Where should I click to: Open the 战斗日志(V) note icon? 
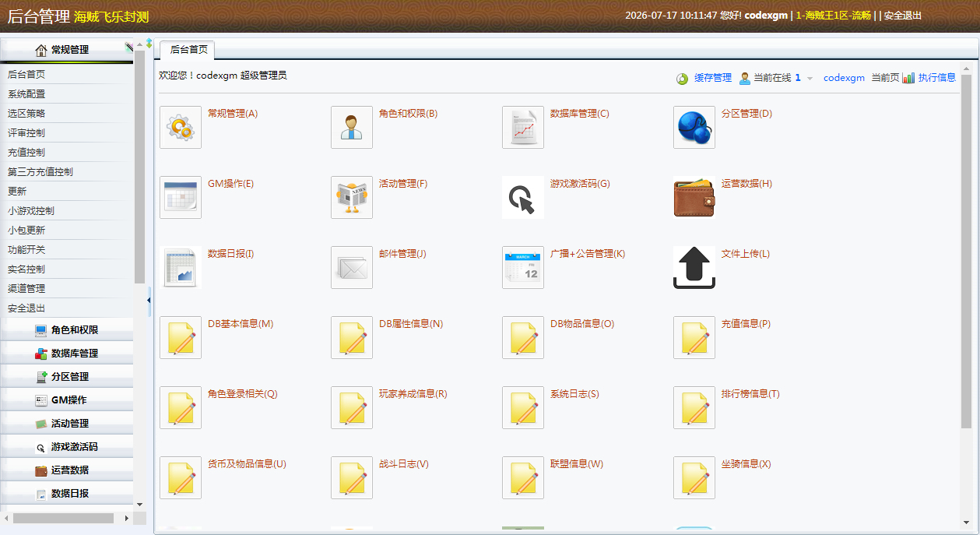352,477
